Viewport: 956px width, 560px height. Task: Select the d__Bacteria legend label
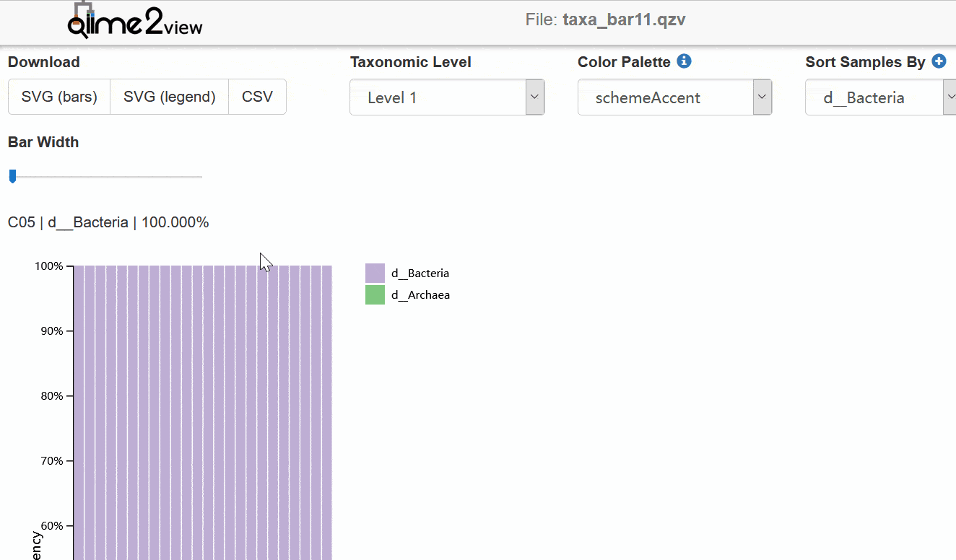coord(420,274)
